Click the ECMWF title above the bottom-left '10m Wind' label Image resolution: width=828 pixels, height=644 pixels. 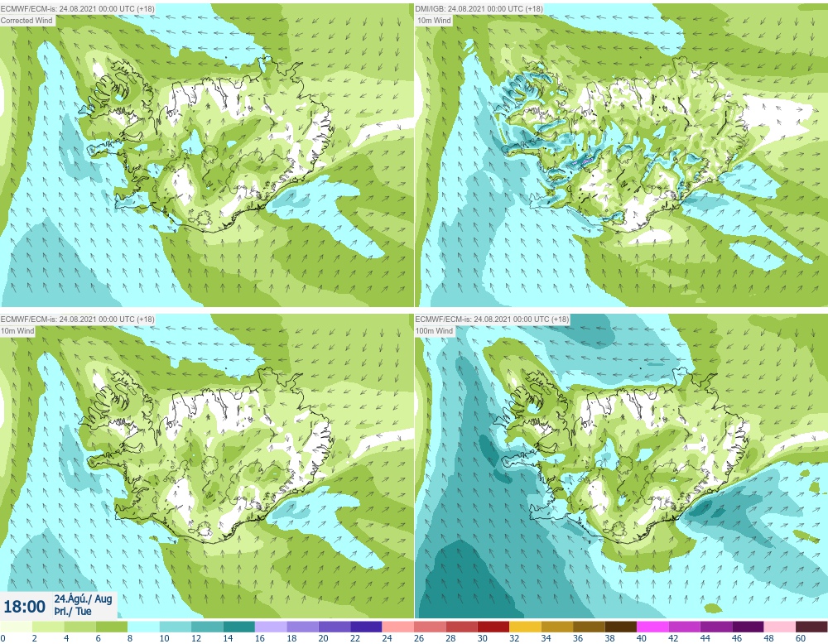[x=78, y=320]
